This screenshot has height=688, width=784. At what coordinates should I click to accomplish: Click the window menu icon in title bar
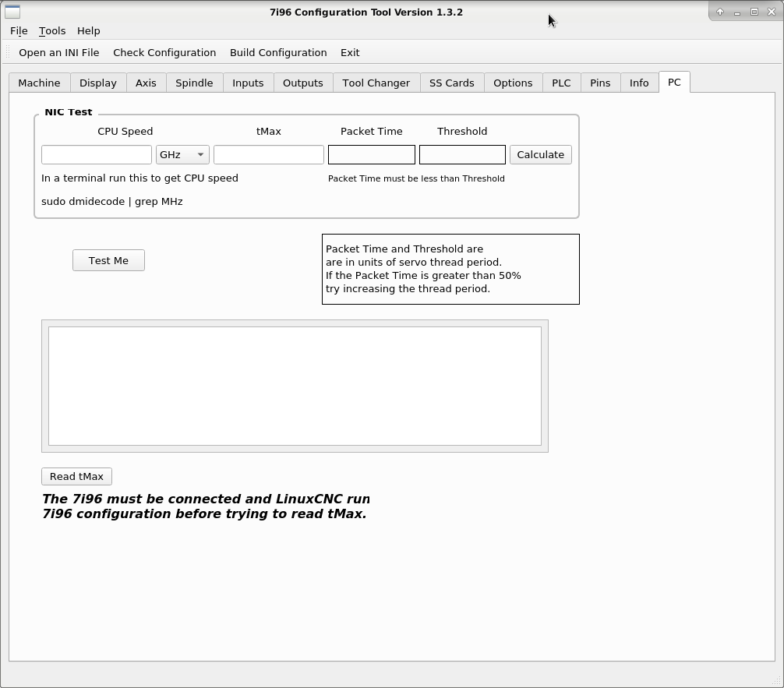tap(12, 12)
